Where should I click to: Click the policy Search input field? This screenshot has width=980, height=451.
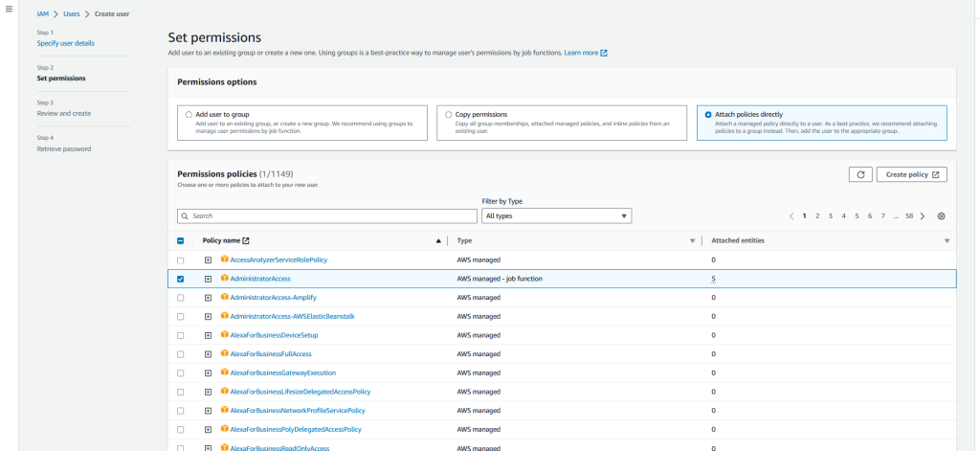(x=327, y=215)
